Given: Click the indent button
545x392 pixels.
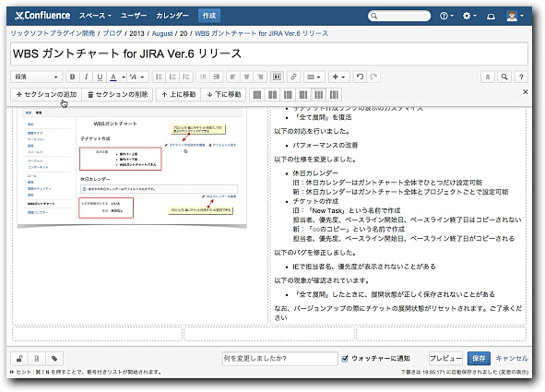Looking at the screenshot, I should [216, 77].
